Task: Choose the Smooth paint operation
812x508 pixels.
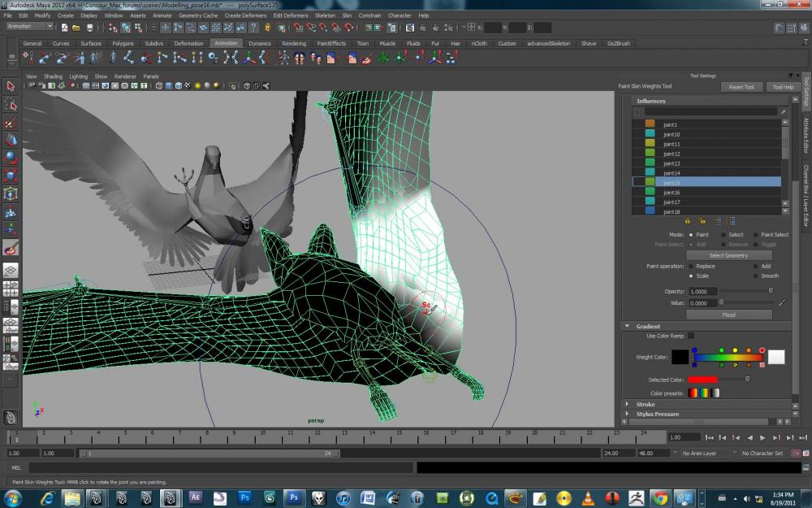Action: pos(756,276)
